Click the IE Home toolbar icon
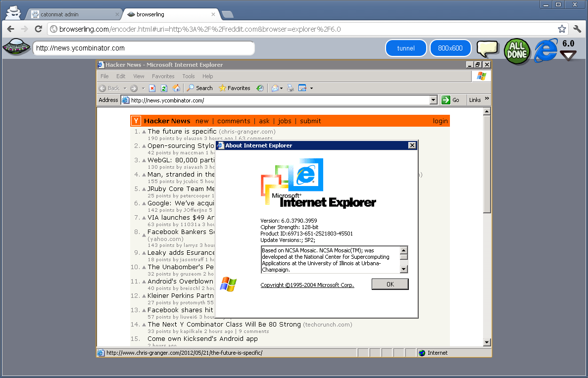The width and height of the screenshot is (588, 378). (x=176, y=88)
